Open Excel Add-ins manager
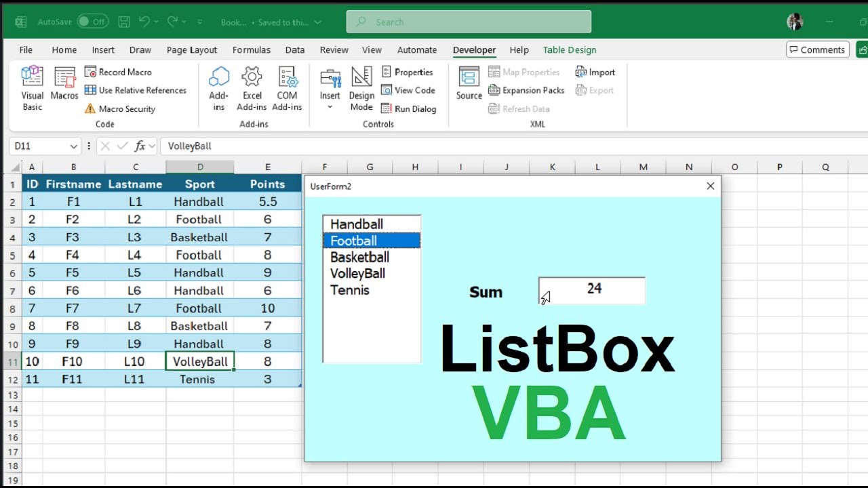868x488 pixels. [x=252, y=89]
